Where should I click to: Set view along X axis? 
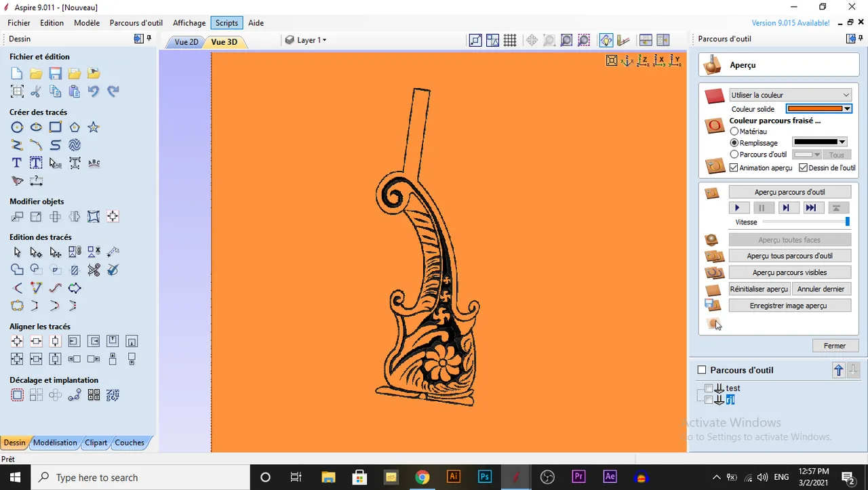(x=659, y=61)
